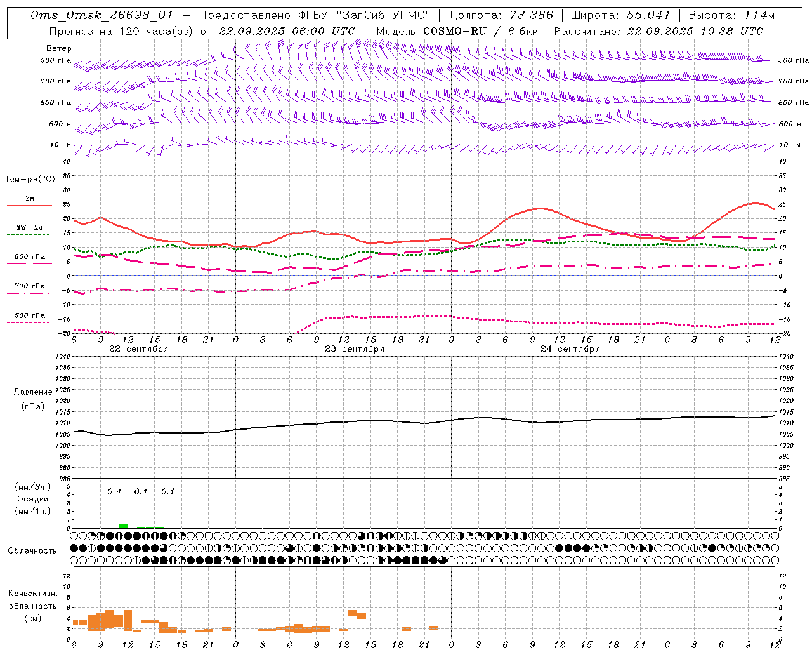Click the Ветер panel label
The width and height of the screenshot is (812, 650).
click(59, 48)
